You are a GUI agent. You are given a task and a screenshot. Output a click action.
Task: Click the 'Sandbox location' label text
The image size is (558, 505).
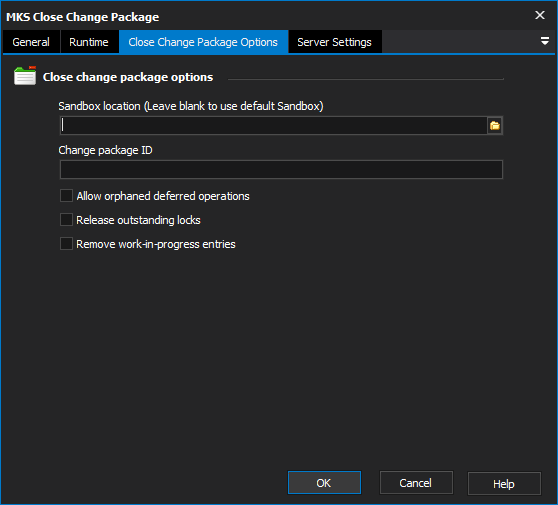pos(191,106)
